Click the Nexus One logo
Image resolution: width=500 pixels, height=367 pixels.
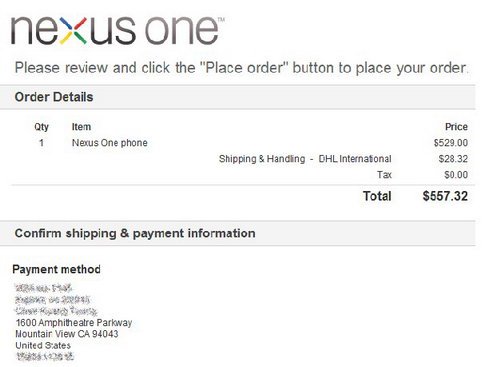click(x=117, y=31)
